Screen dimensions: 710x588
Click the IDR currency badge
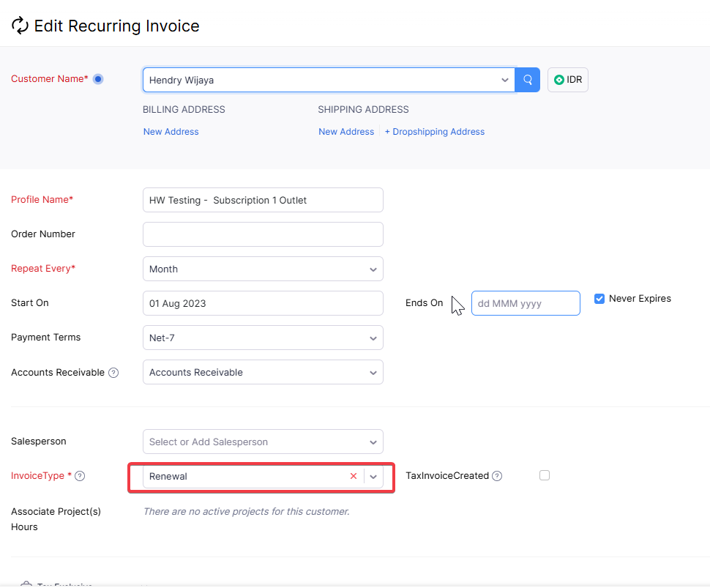568,80
